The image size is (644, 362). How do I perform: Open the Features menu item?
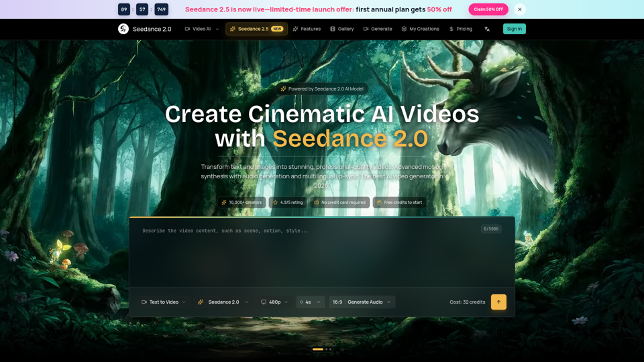click(307, 29)
